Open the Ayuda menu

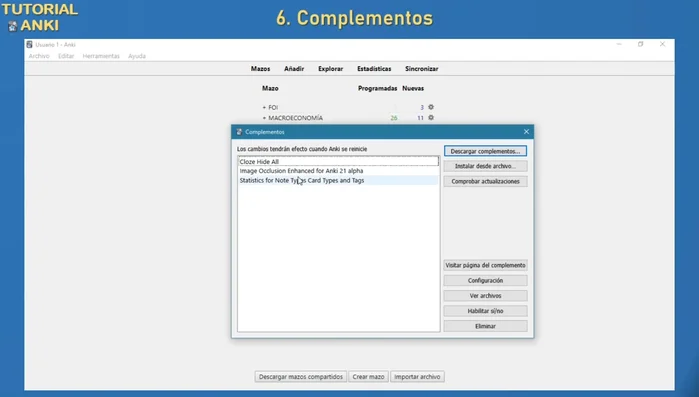point(137,56)
